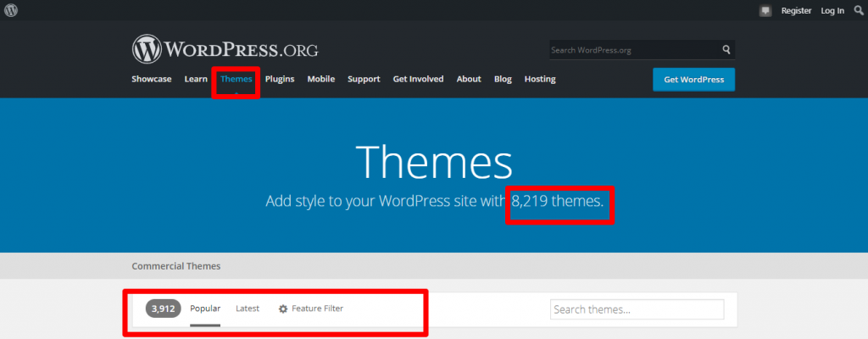Click the Search themes input field

coord(637,309)
